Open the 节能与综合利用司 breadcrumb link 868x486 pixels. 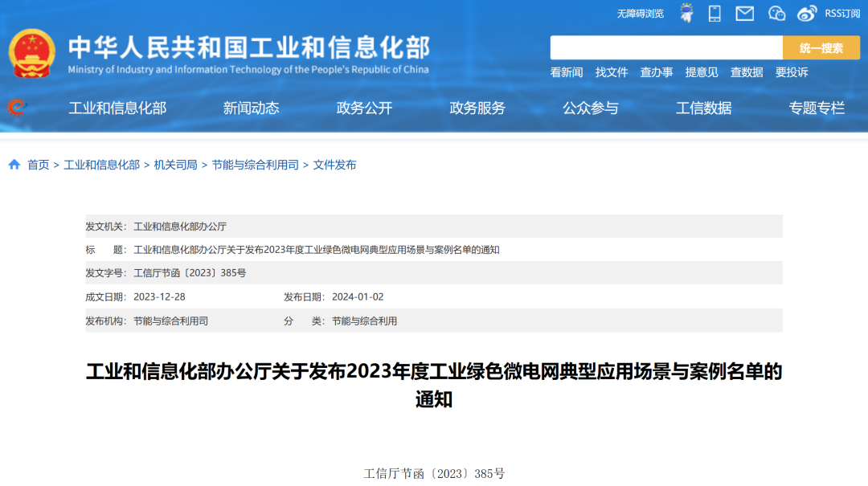pos(256,165)
